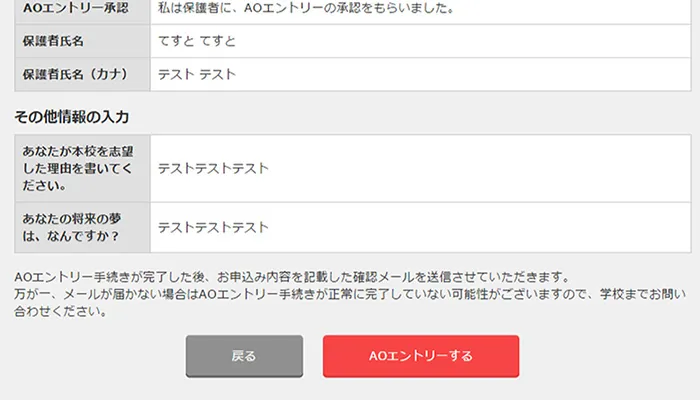Viewport: 700px width, 400px height.
Task: Click the 戻る back button
Action: tap(244, 356)
